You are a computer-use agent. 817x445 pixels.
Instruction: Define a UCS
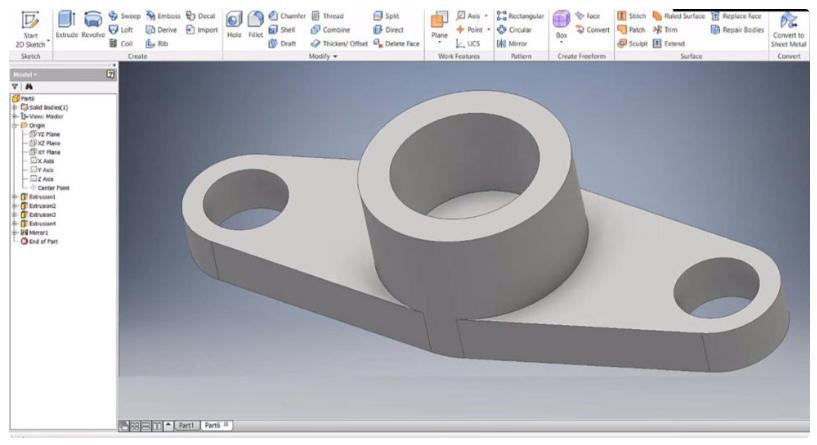[468, 43]
